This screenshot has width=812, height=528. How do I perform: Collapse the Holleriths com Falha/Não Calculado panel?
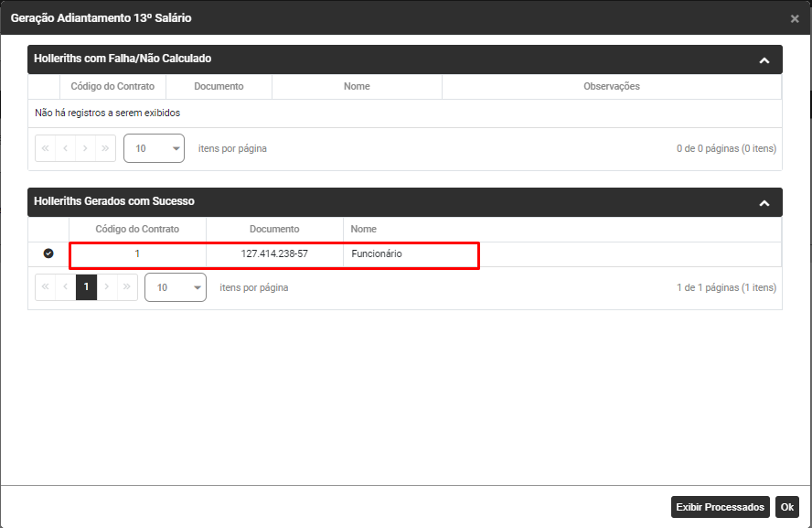(x=764, y=60)
